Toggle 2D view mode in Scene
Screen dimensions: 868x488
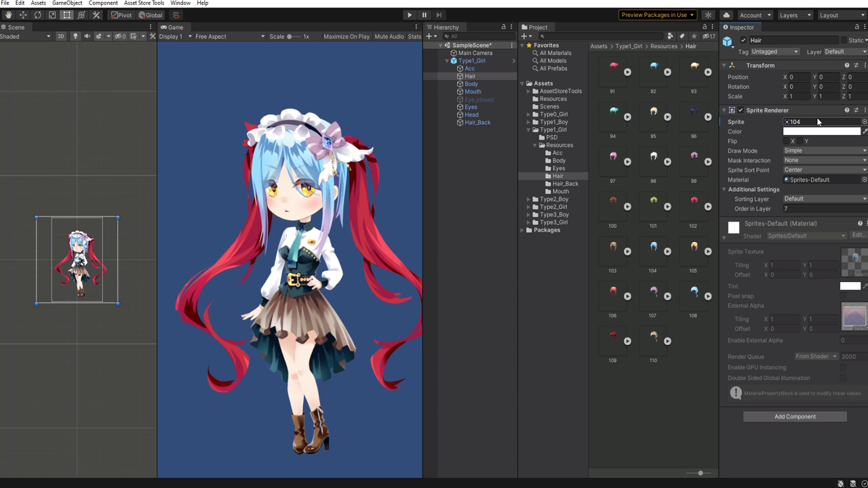point(61,36)
